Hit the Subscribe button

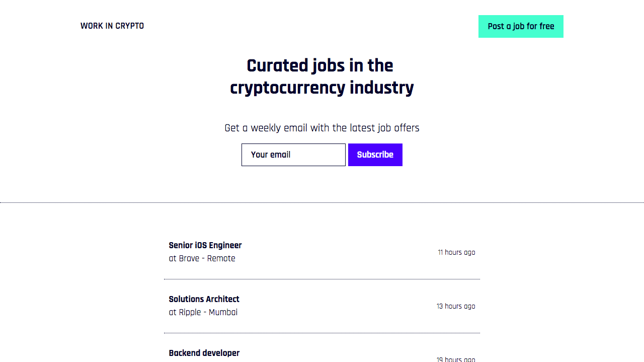(375, 155)
